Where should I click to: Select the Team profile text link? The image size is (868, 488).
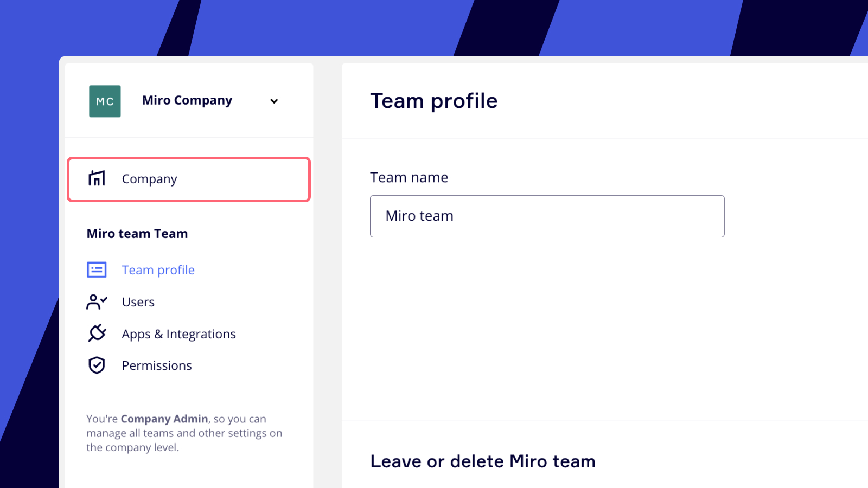tap(158, 270)
